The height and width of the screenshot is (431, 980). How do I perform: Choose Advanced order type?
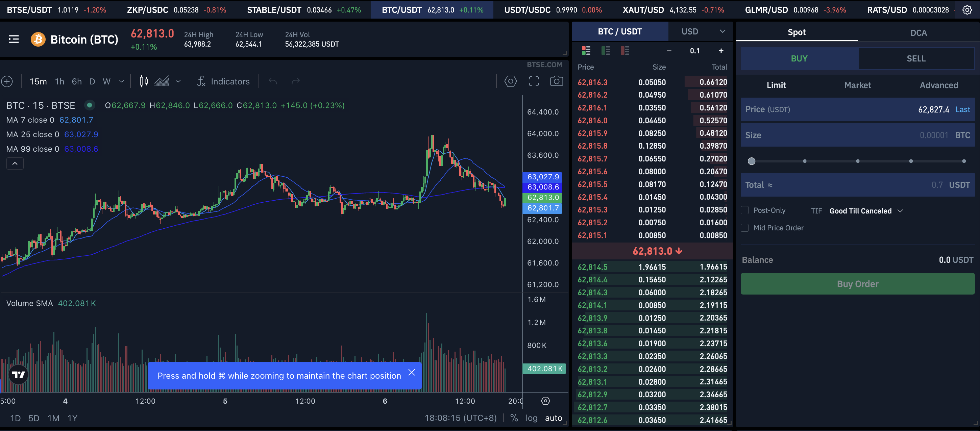(938, 85)
